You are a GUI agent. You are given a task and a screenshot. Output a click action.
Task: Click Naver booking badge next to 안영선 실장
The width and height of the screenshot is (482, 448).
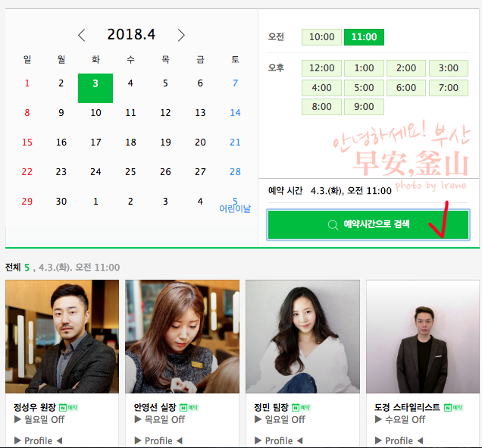pos(189,408)
